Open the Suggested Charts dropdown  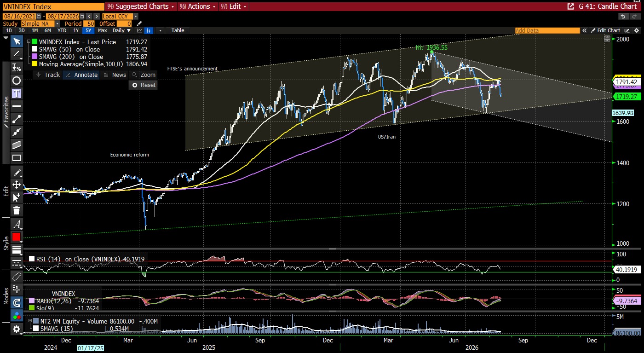click(140, 6)
